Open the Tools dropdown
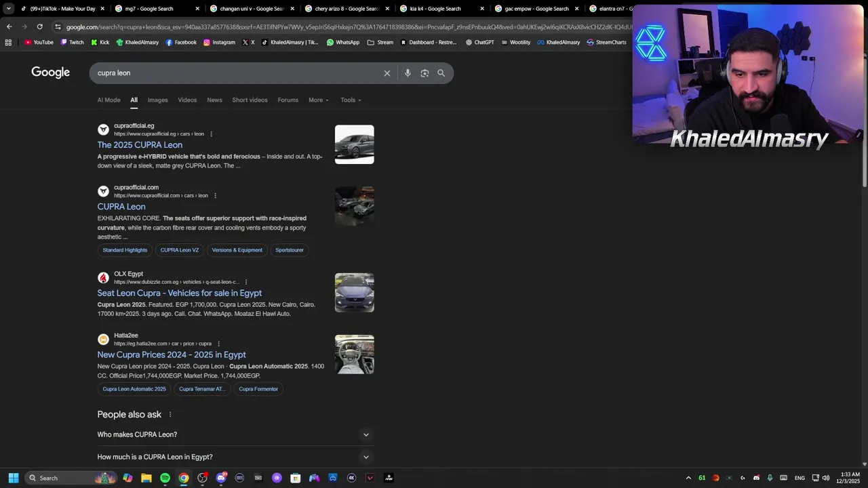 click(x=351, y=100)
